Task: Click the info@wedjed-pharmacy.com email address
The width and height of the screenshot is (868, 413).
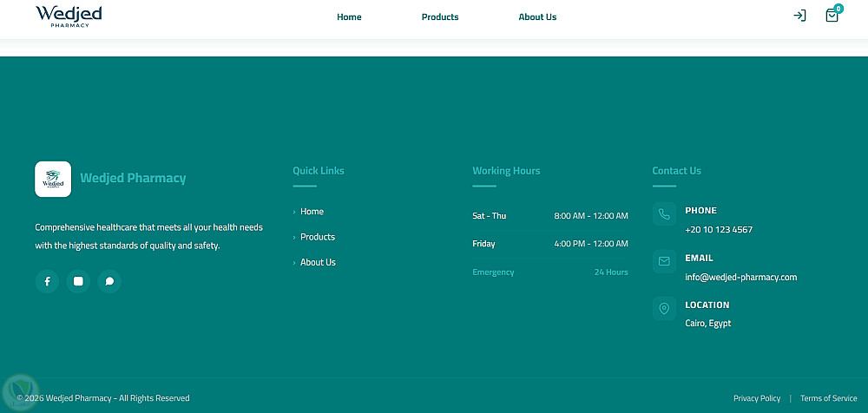Action: click(x=740, y=278)
